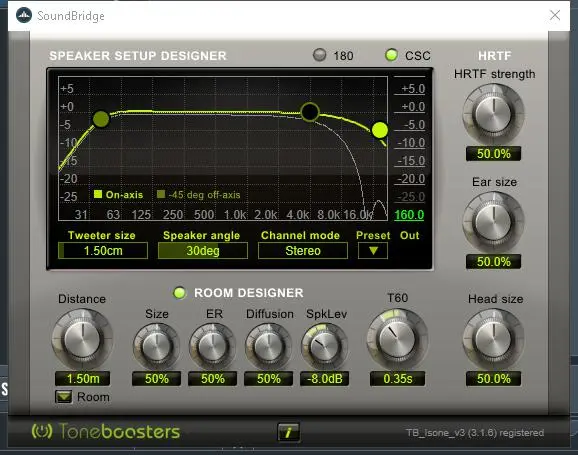Click the T60 knob
Viewport: 578px width, 455px height.
(397, 339)
